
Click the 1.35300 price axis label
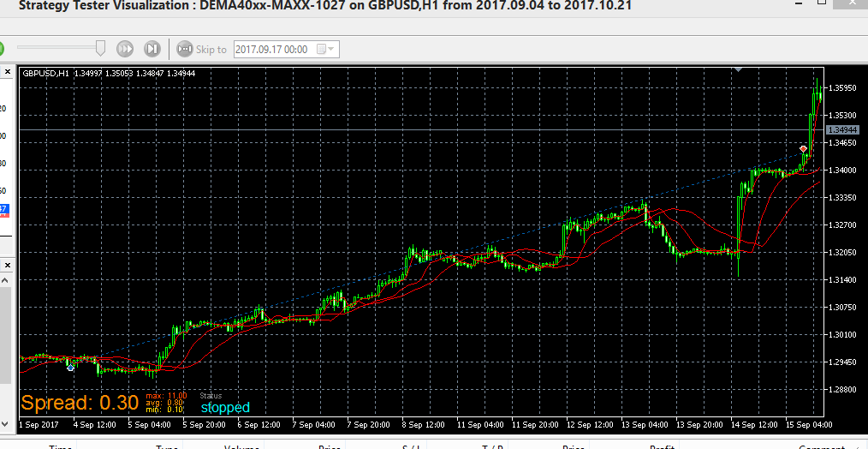842,116
